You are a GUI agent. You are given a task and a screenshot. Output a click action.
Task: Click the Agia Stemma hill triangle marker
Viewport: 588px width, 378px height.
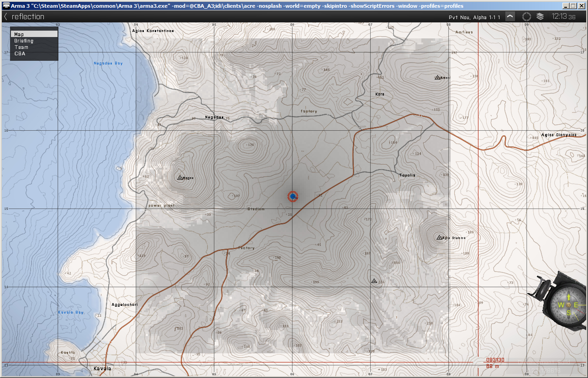coord(439,238)
